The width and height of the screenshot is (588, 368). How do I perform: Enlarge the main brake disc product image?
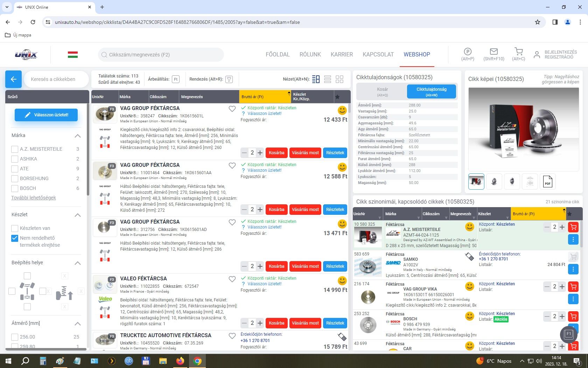(x=524, y=129)
